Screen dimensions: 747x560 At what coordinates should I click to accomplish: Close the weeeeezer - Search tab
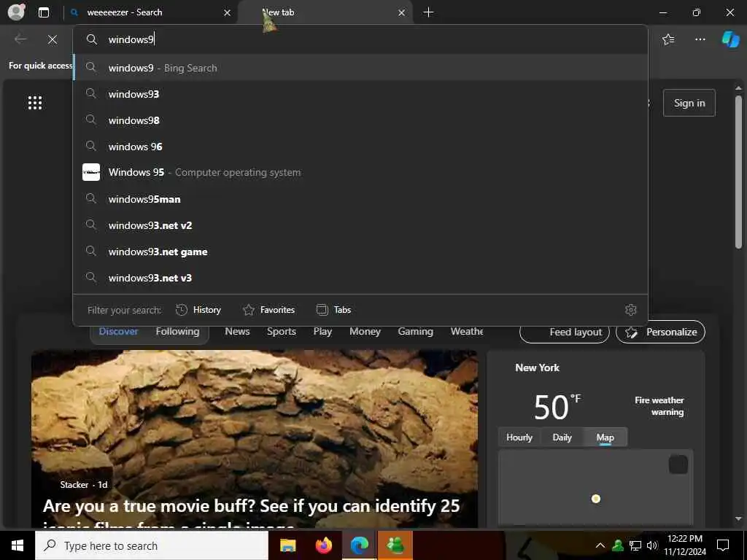228,13
